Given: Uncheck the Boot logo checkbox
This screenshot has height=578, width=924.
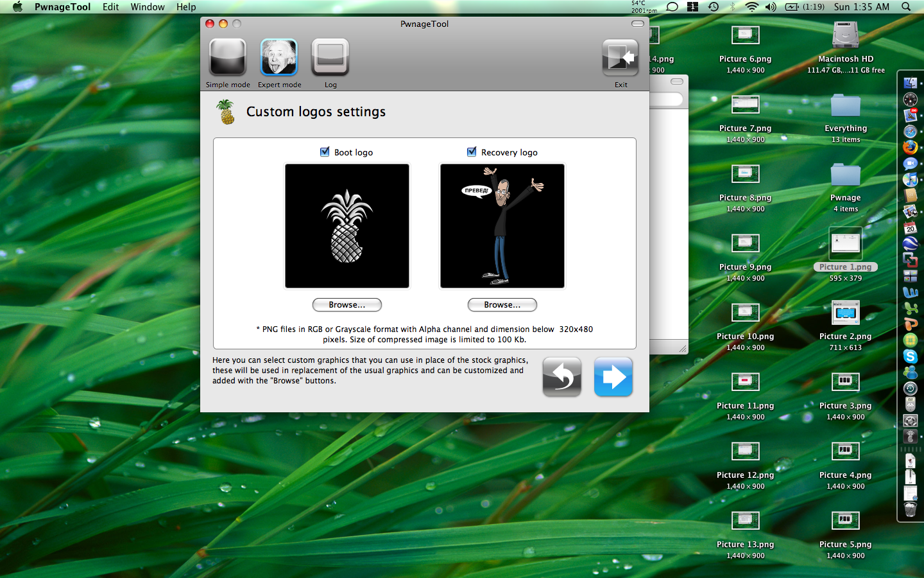Looking at the screenshot, I should pyautogui.click(x=325, y=152).
